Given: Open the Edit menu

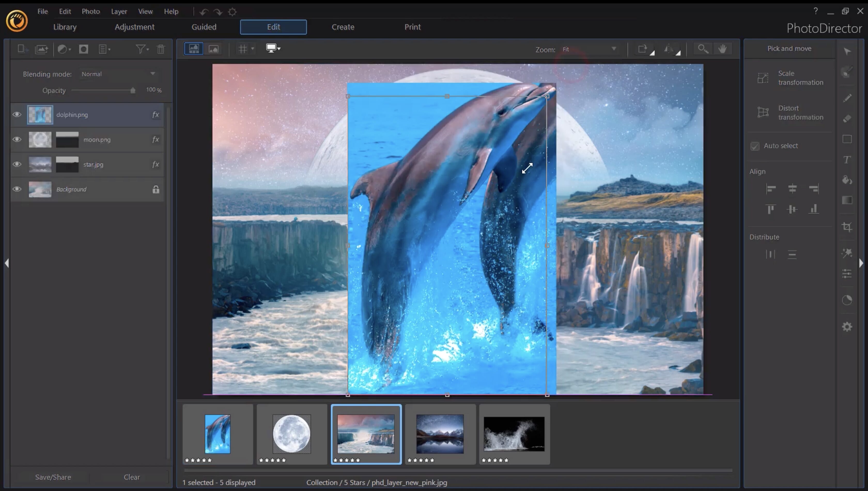Looking at the screenshot, I should pos(64,11).
